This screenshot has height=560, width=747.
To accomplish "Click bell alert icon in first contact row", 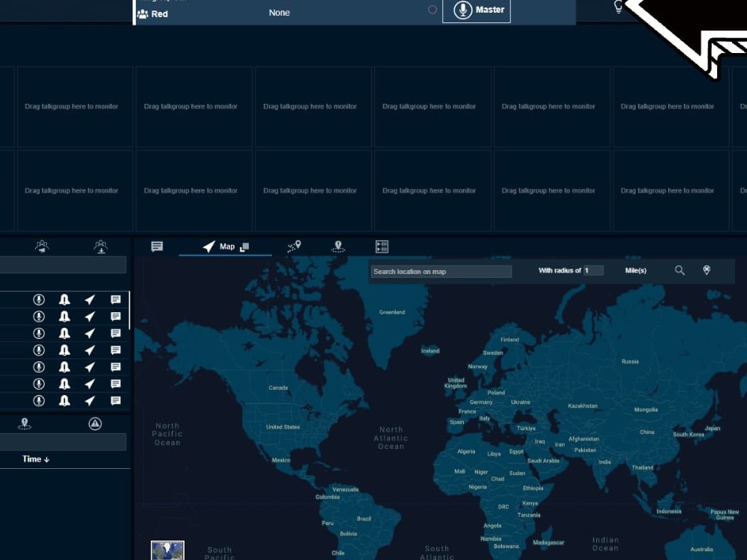I will pos(64,299).
